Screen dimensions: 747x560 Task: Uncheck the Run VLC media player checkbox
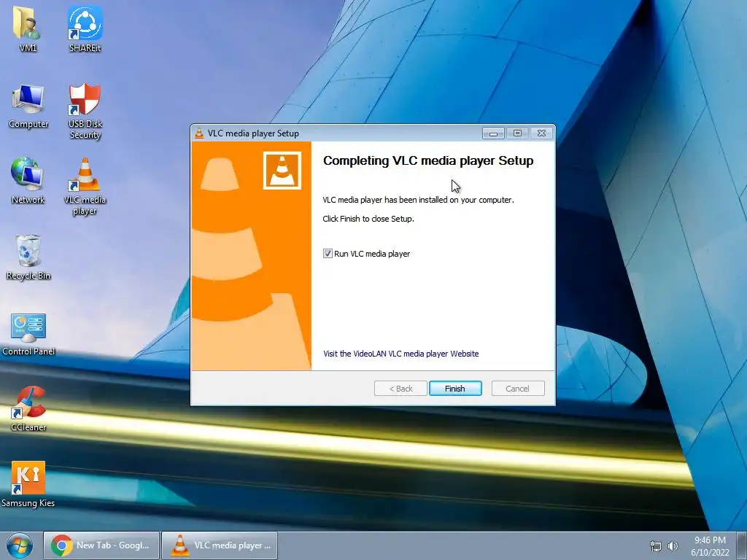point(328,254)
